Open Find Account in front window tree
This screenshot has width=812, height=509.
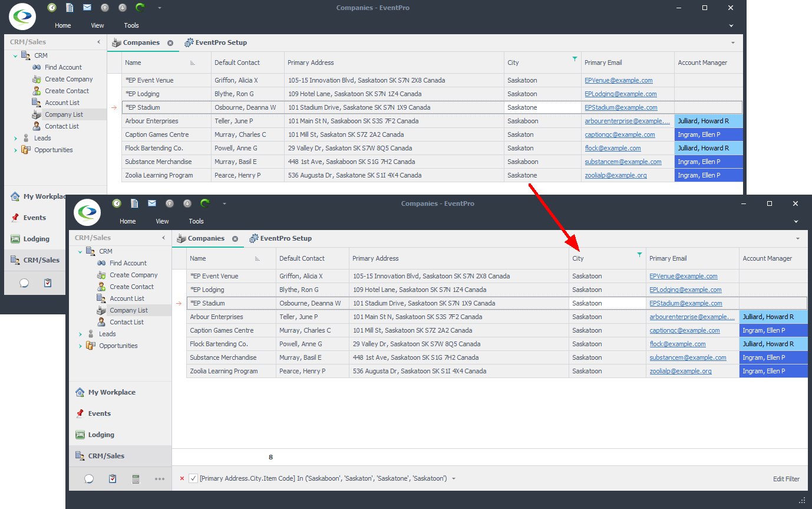pos(128,263)
